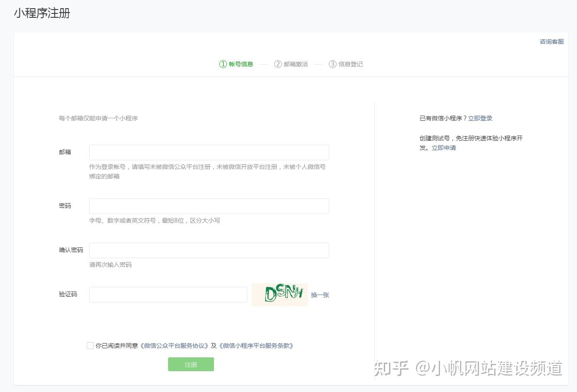Viewport: 577px width, 392px height.
Task: Click 立即登录 login link
Action: 480,118
